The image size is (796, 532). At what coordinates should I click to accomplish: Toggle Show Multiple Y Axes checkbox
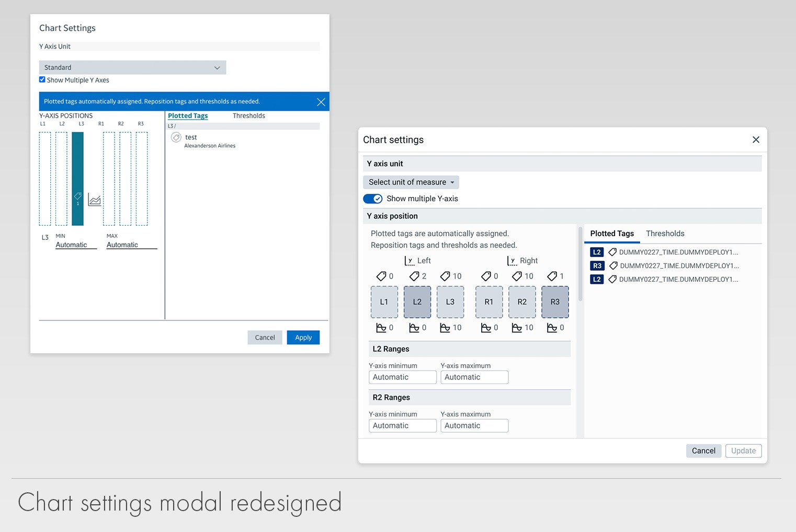coord(42,79)
